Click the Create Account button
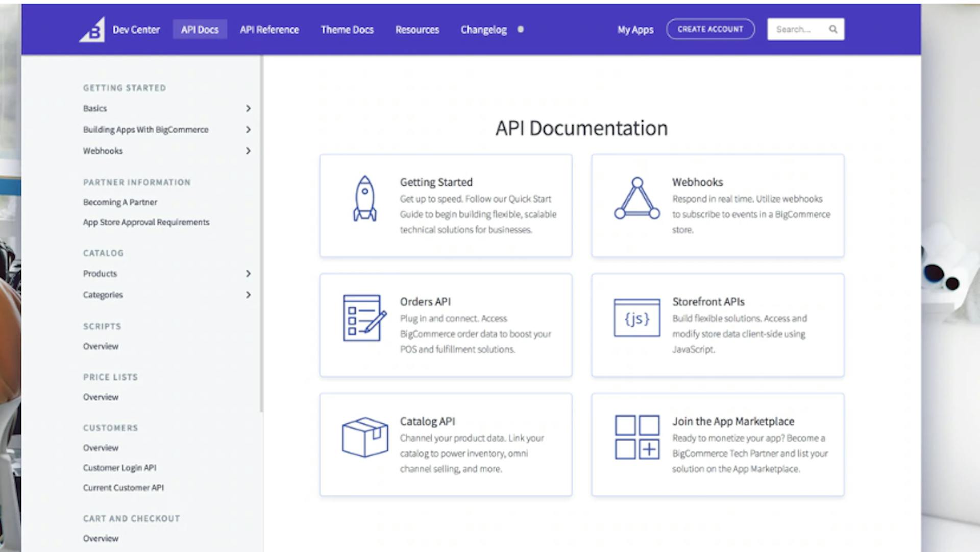The width and height of the screenshot is (980, 552). (x=710, y=29)
